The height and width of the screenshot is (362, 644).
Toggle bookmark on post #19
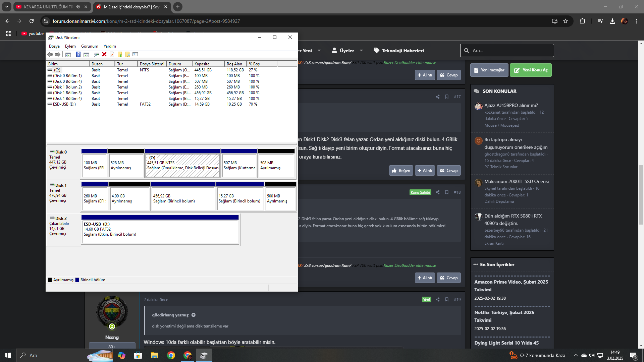pyautogui.click(x=447, y=299)
